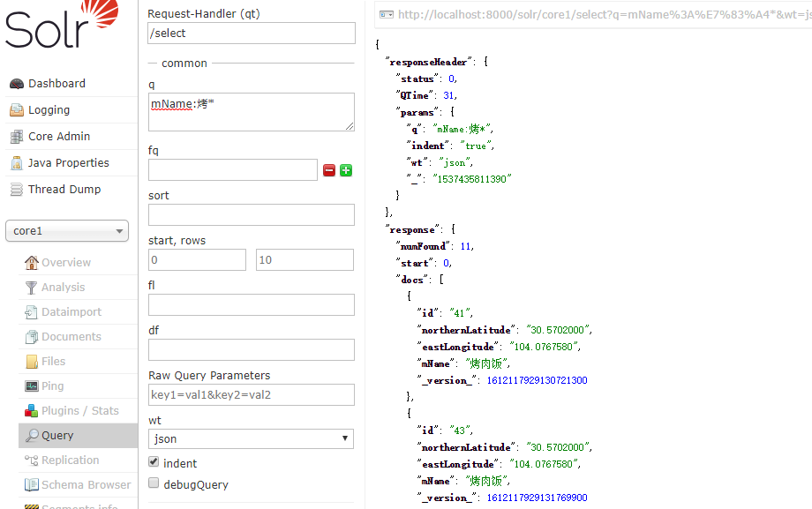Click timestamp value "1537435811390"
This screenshot has width=812, height=509.
pos(472,179)
